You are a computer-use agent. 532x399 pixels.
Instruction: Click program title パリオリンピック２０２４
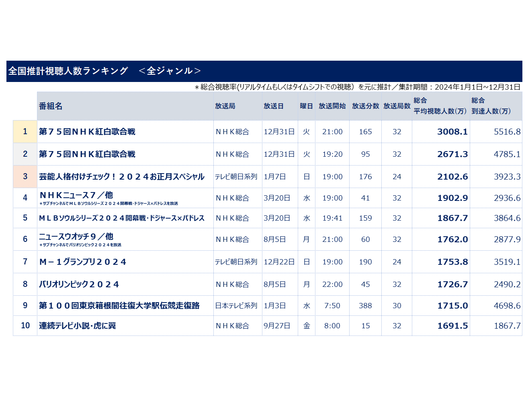click(79, 284)
